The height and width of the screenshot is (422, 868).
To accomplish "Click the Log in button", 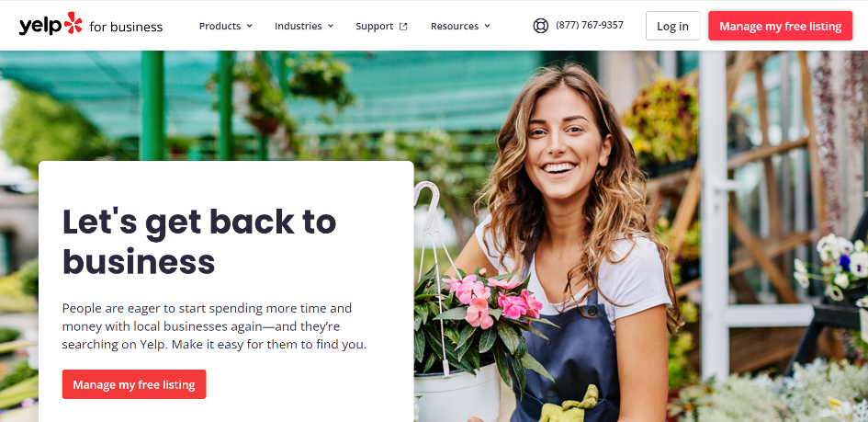I will point(672,26).
